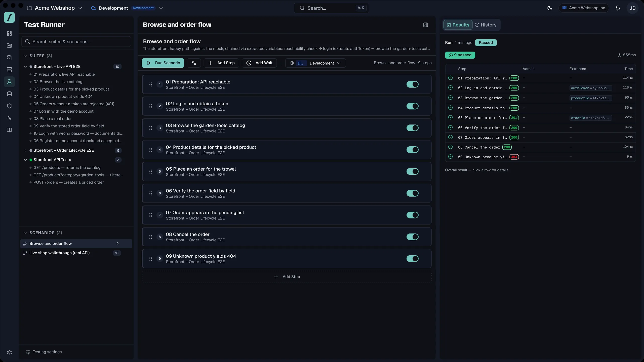This screenshot has height=362, width=644.
Task: Click the Search suites & scenarios field
Action: pos(76,42)
